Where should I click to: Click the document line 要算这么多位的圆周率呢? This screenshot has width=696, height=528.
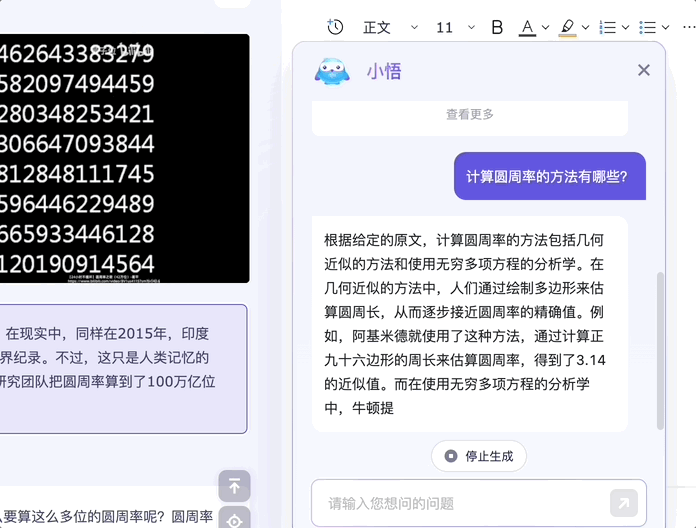click(x=108, y=516)
